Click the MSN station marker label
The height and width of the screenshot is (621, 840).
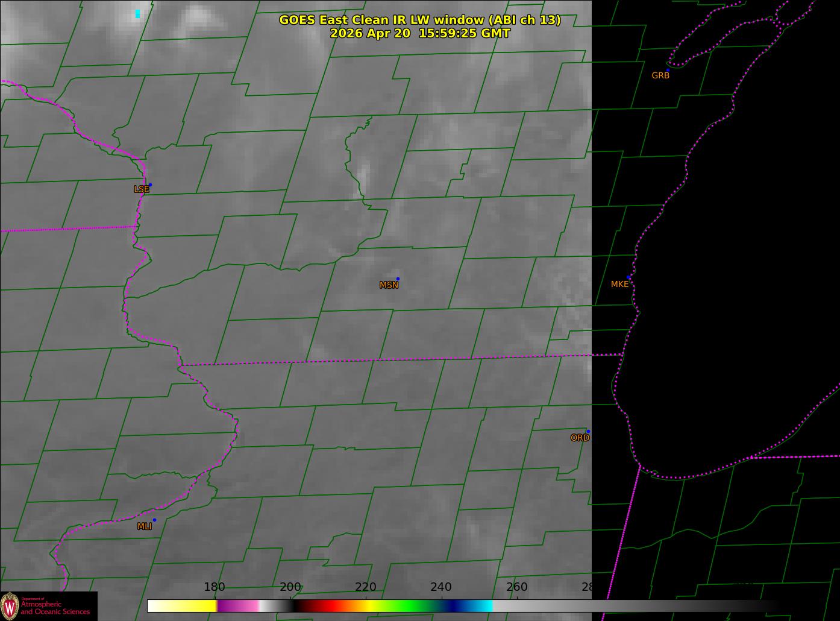point(389,285)
